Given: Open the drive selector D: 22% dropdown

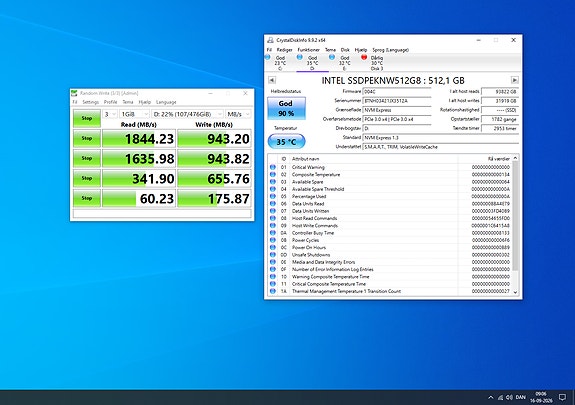Looking at the screenshot, I should (x=187, y=114).
